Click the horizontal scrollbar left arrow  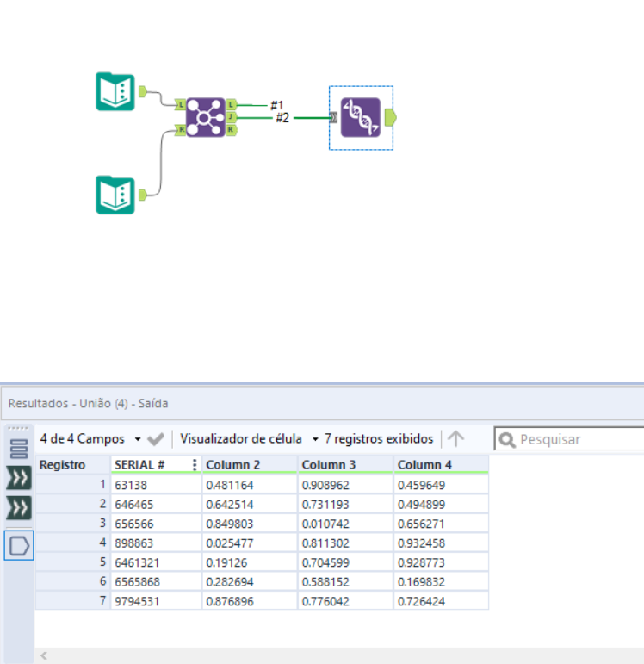pyautogui.click(x=44, y=656)
